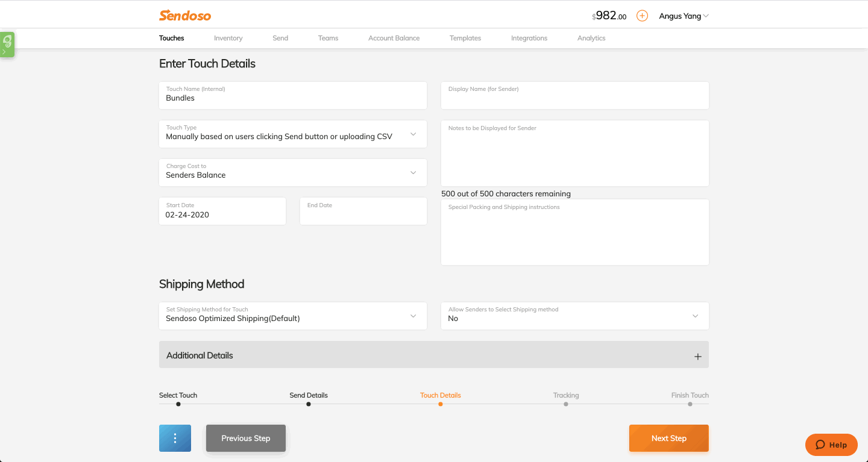This screenshot has height=462, width=868.
Task: Go to the Inventory tab
Action: click(228, 38)
